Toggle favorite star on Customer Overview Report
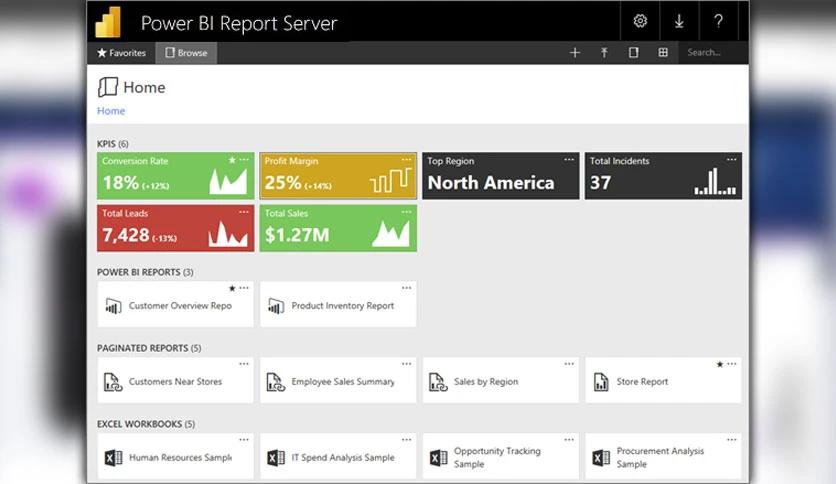Viewport: 836px width, 484px height. point(232,288)
